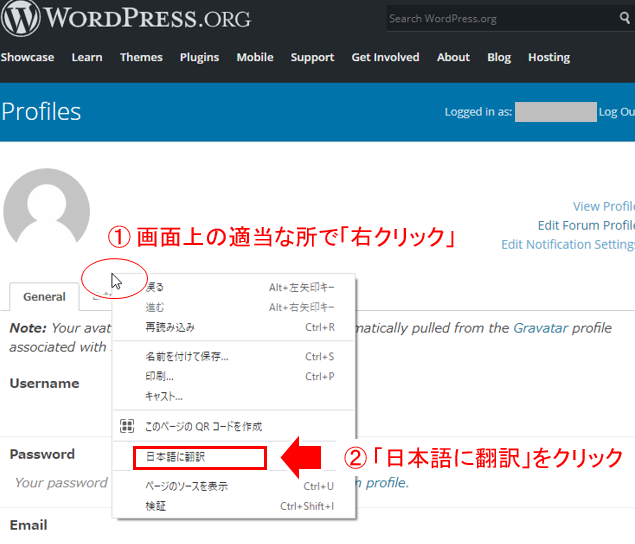Click the 'Logged in as:' text
This screenshot has height=544, width=635.
coord(478,112)
